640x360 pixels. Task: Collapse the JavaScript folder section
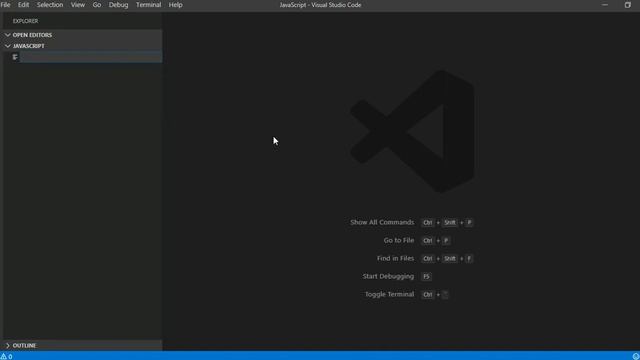click(83, 46)
